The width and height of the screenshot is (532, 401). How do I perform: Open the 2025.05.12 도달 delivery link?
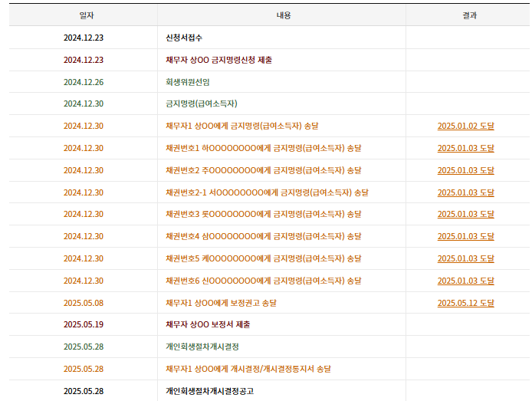coord(465,303)
